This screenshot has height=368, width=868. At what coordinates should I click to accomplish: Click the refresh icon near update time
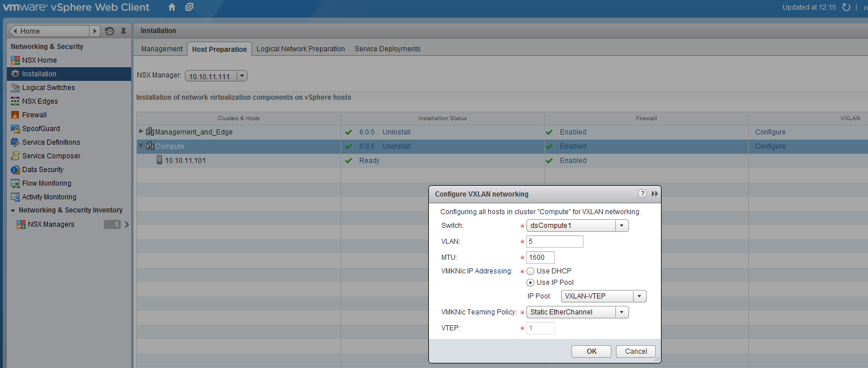[846, 7]
